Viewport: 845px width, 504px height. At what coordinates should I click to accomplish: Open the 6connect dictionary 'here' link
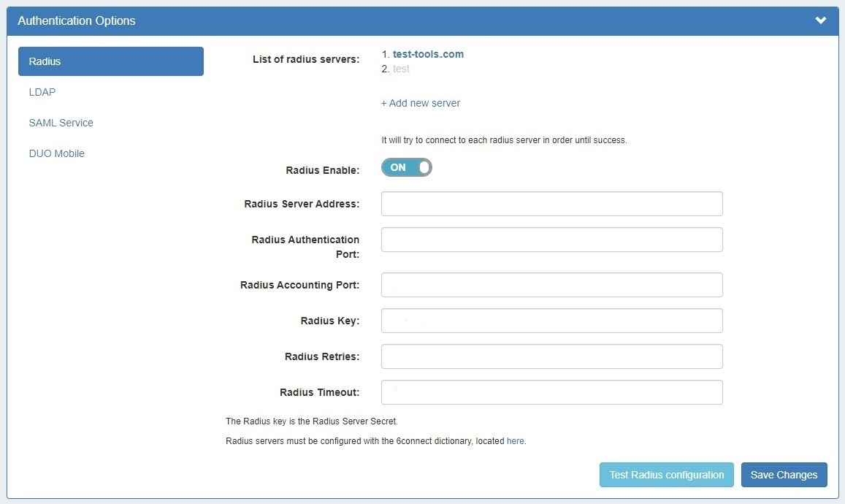(x=515, y=441)
